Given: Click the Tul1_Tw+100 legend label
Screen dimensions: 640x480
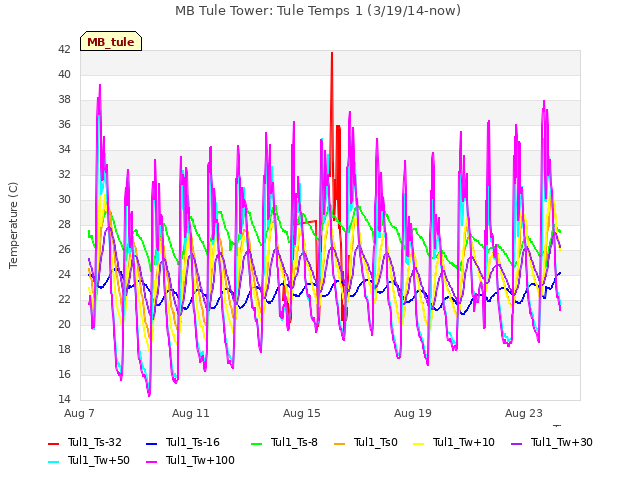Looking at the screenshot, I should (x=200, y=460).
